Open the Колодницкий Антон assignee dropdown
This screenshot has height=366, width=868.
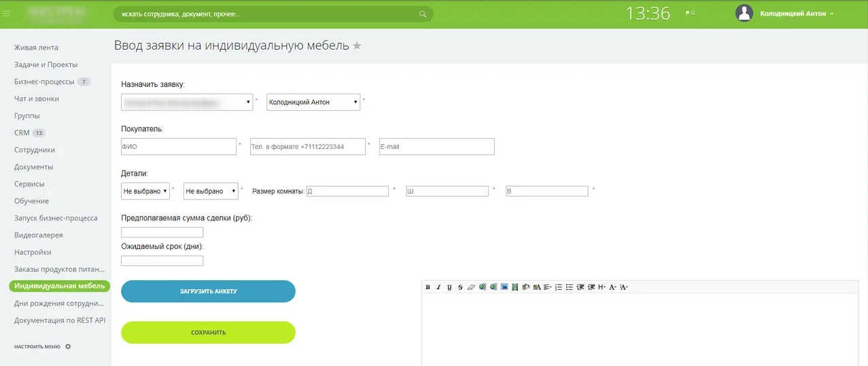[x=313, y=102]
